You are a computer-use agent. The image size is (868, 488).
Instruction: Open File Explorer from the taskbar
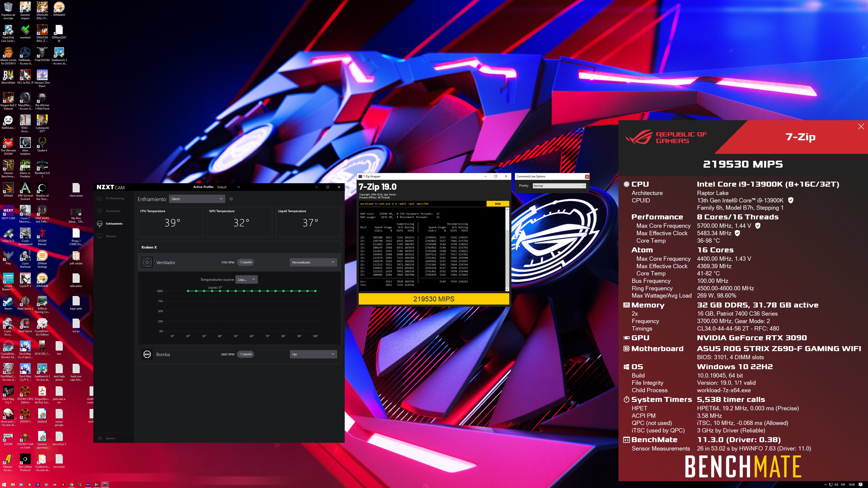12,485
